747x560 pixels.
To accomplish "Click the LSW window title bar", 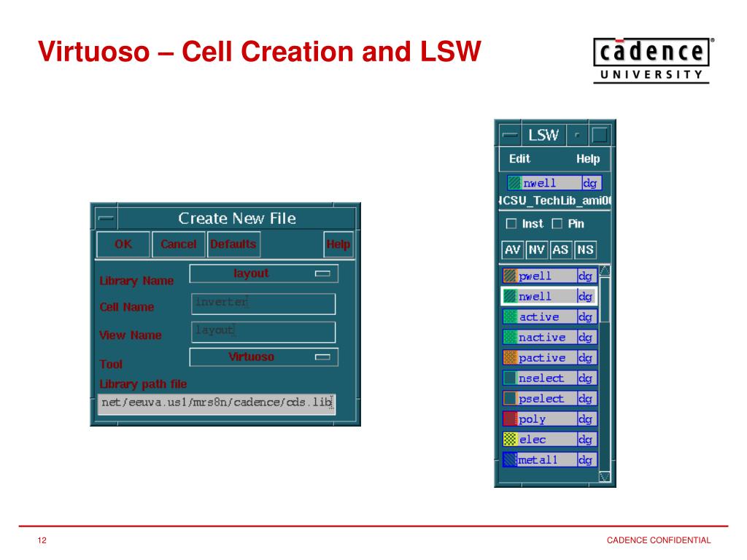I will click(543, 135).
